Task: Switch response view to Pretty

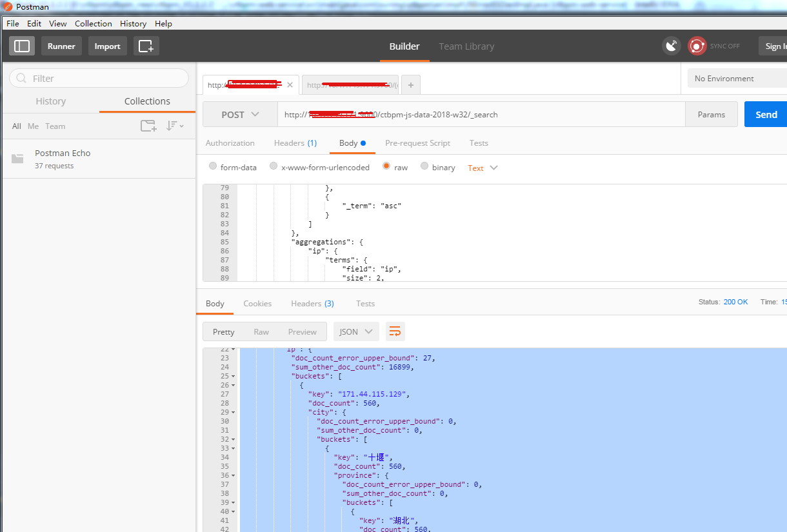Action: point(223,331)
